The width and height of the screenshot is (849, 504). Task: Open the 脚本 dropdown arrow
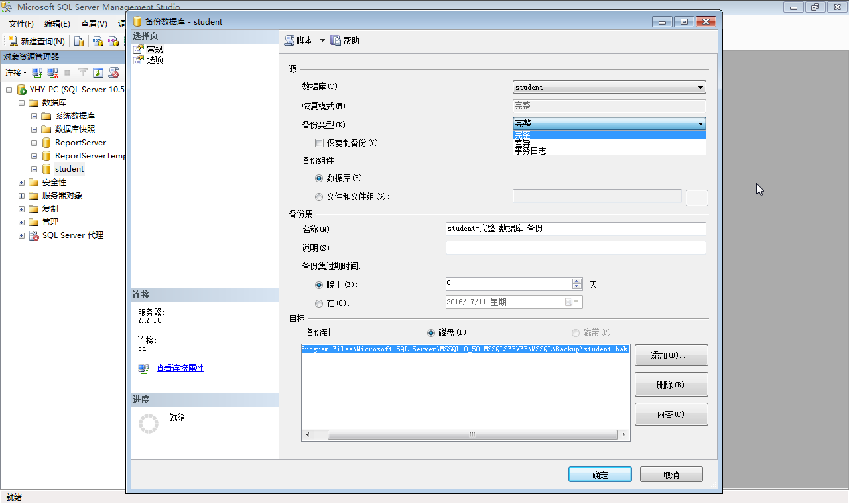pos(322,40)
